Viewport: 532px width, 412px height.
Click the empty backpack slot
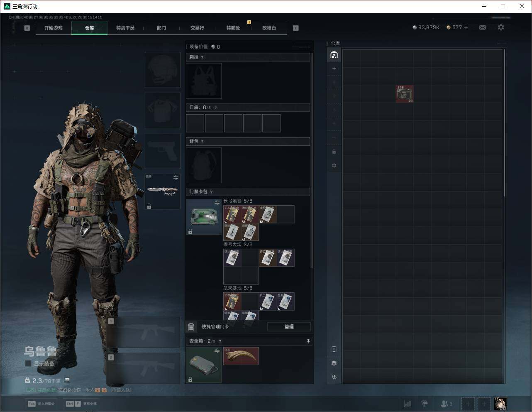pyautogui.click(x=204, y=165)
